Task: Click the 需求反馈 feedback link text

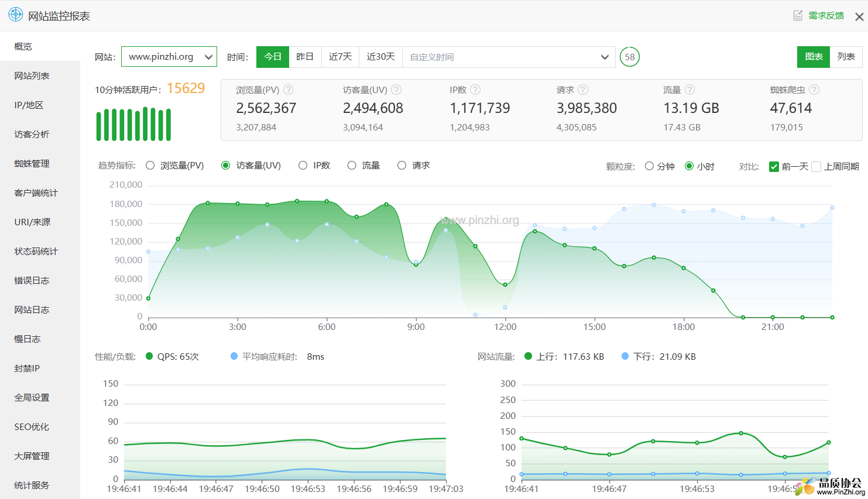Action: coord(826,16)
